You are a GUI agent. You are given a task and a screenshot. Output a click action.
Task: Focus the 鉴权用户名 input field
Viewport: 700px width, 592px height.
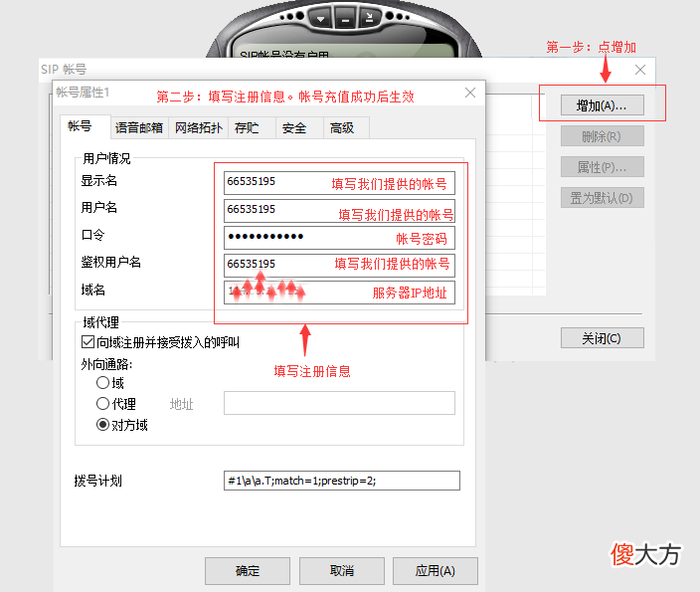point(339,266)
